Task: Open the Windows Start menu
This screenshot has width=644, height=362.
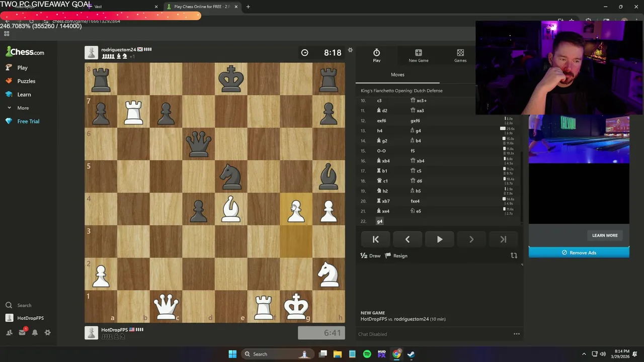Action: (232, 354)
